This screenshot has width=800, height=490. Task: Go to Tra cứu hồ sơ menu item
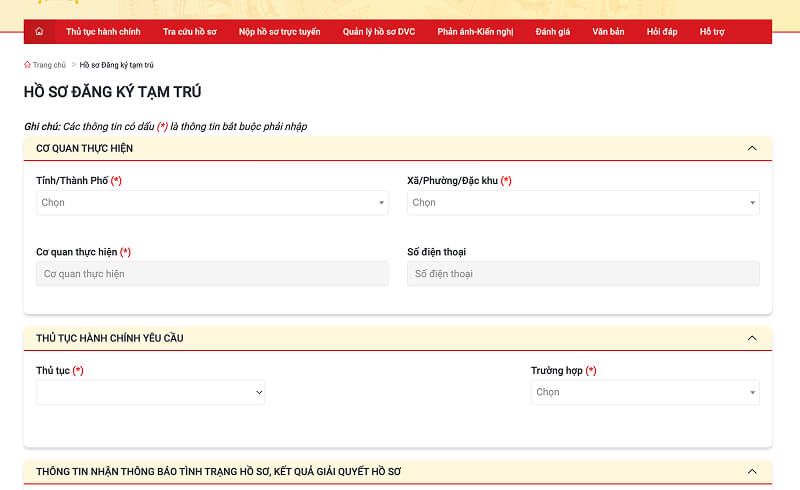point(190,32)
